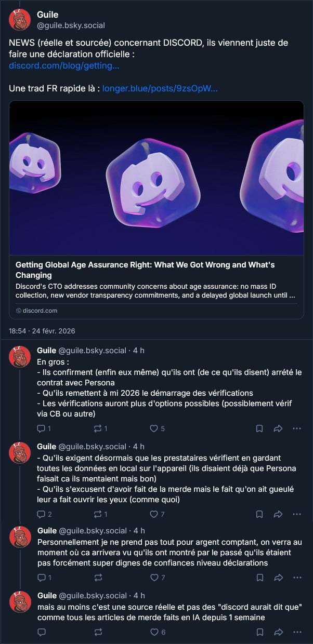The height and width of the screenshot is (644, 313).
Task: Open more options on "Qu'ils exigent" reply
Action: 297,514
